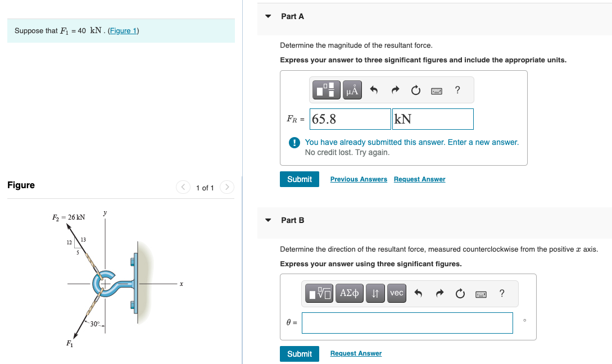
Task: Toggle the up-down arrows button in Part B
Action: click(x=375, y=293)
